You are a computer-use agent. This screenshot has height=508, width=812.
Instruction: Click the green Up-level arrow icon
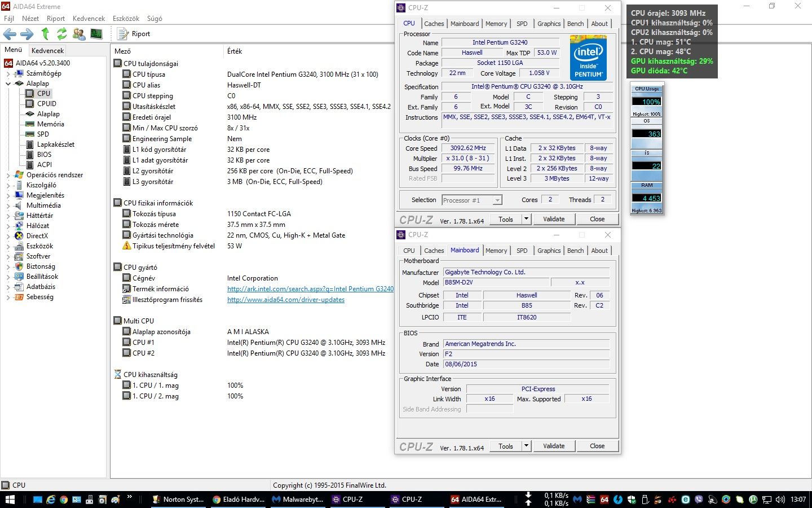[45, 34]
